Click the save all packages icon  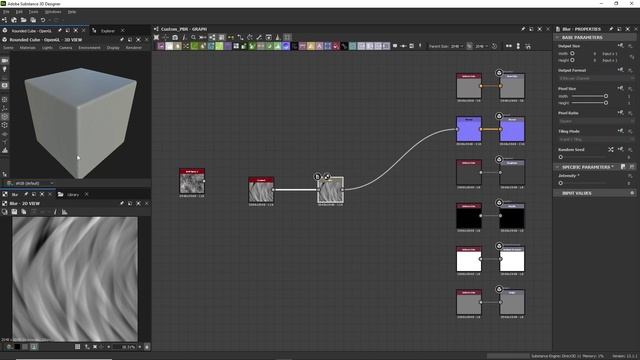[33, 20]
